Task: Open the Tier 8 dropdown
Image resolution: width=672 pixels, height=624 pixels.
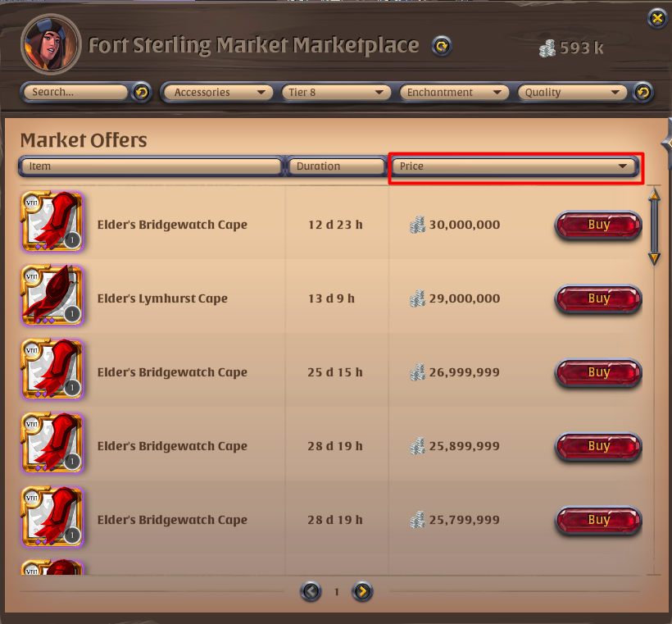Action: pyautogui.click(x=336, y=92)
